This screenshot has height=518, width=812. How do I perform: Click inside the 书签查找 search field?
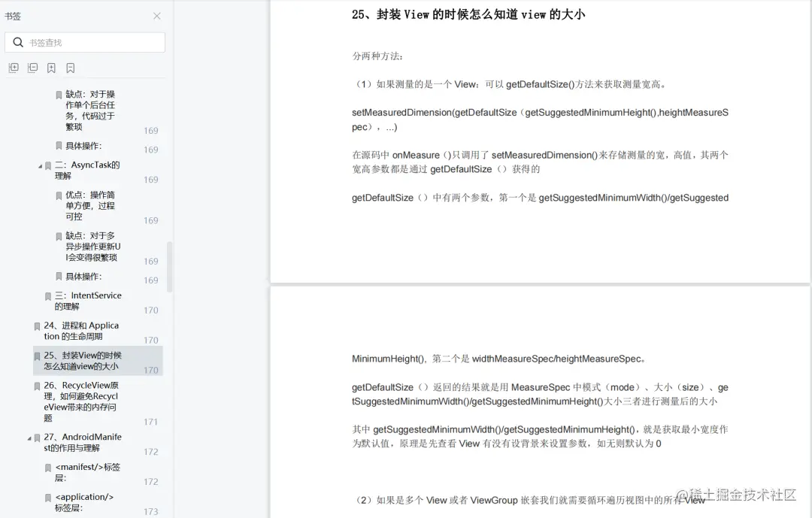point(90,42)
